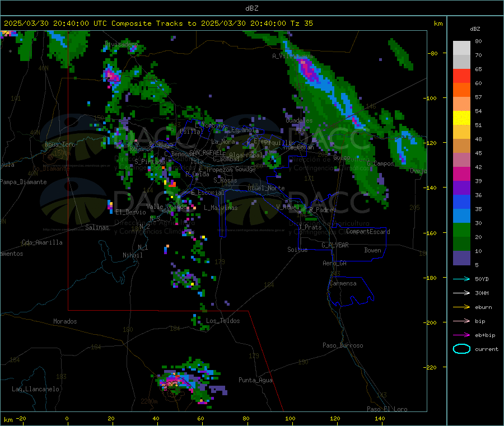Click the Salinas label
504x426 pixels.
click(97, 227)
